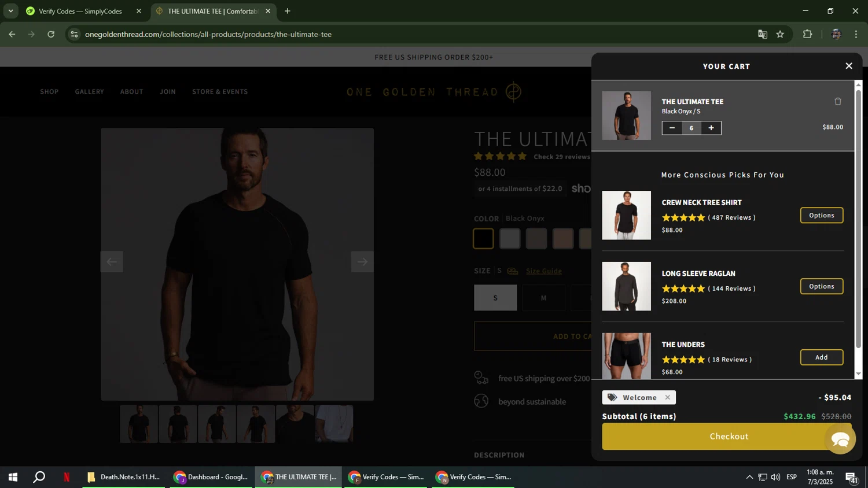Delete The Ultimate Tee from cart
The height and width of the screenshot is (488, 868).
coord(838,102)
